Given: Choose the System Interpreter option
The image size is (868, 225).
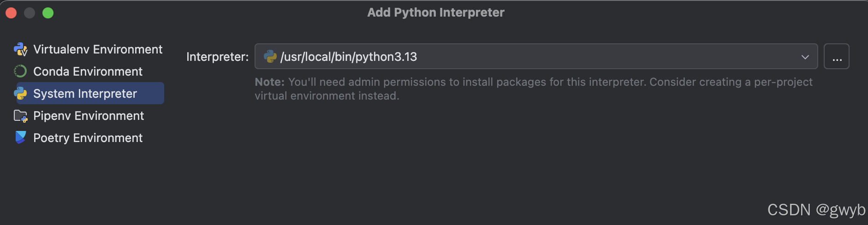Looking at the screenshot, I should [x=85, y=94].
